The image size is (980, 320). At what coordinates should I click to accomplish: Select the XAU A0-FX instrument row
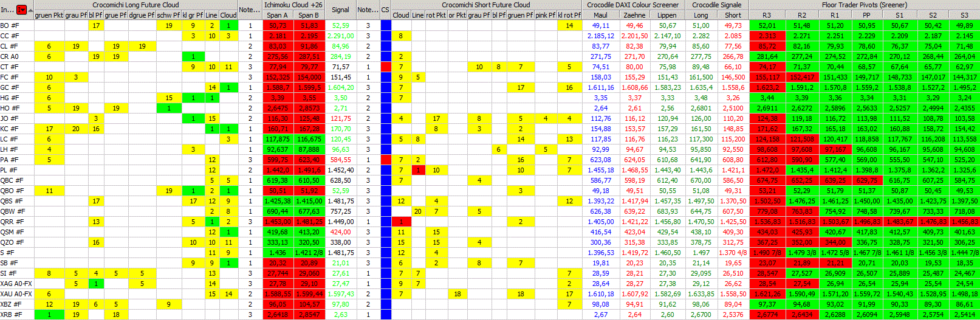[x=16, y=294]
